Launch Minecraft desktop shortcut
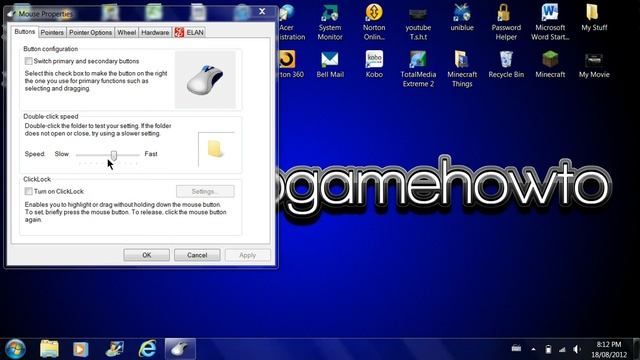The width and height of the screenshot is (640, 360). point(550,64)
